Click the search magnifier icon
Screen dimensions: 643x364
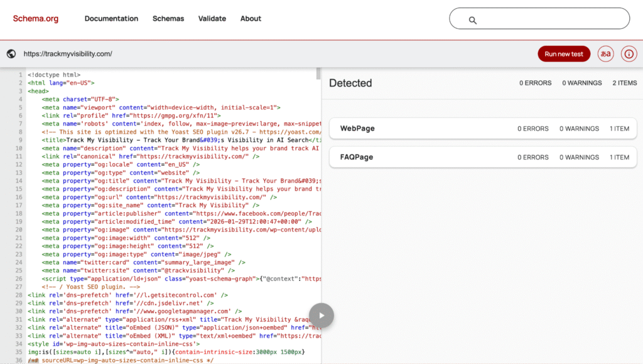pyautogui.click(x=472, y=20)
